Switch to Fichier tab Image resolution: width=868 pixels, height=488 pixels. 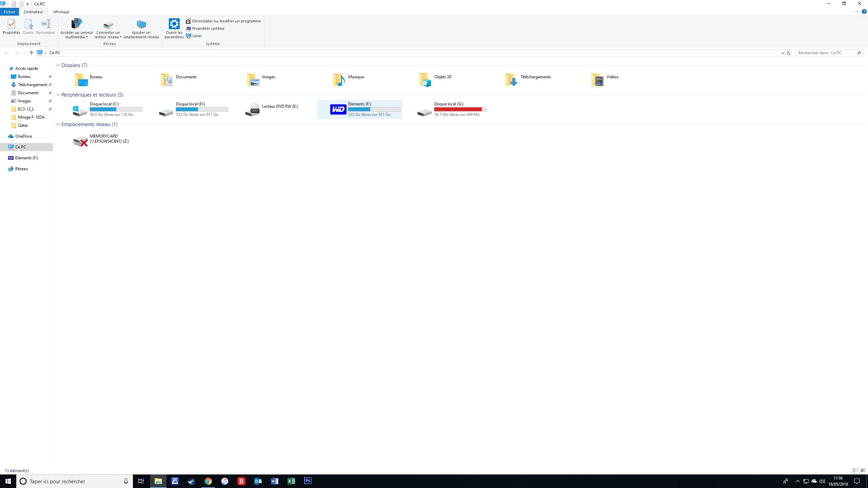(9, 12)
